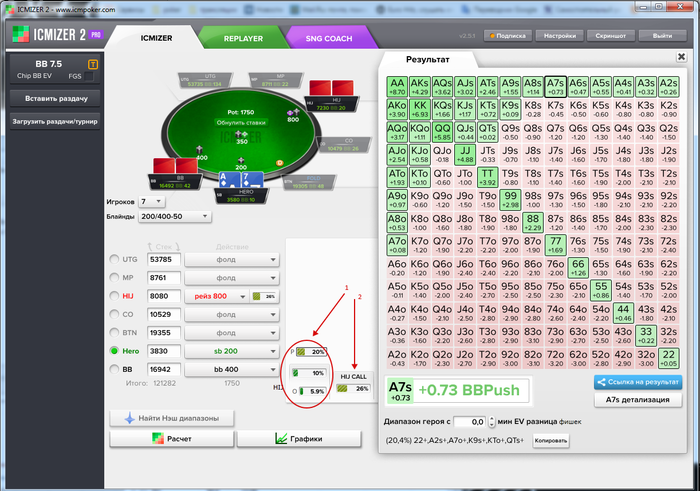700x491 pixels.
Task: Click the Результат tab header
Action: (x=427, y=59)
